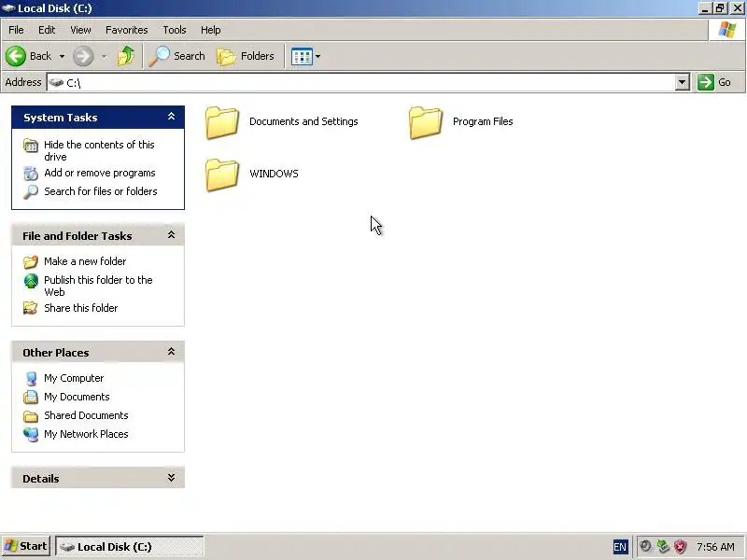747x560 pixels.
Task: Expand the address bar dropdown
Action: click(683, 82)
